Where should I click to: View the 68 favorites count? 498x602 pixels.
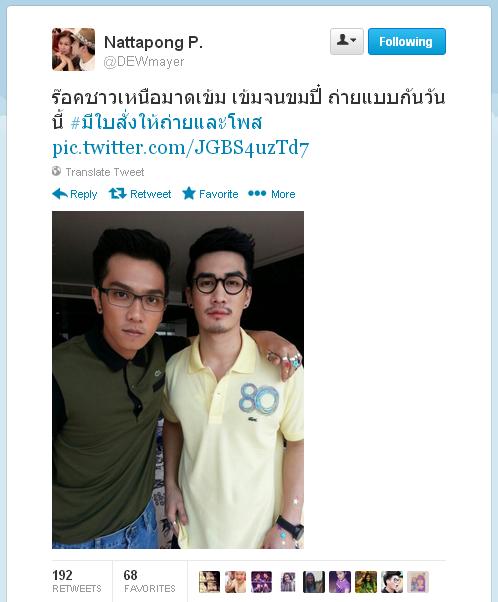[150, 581]
